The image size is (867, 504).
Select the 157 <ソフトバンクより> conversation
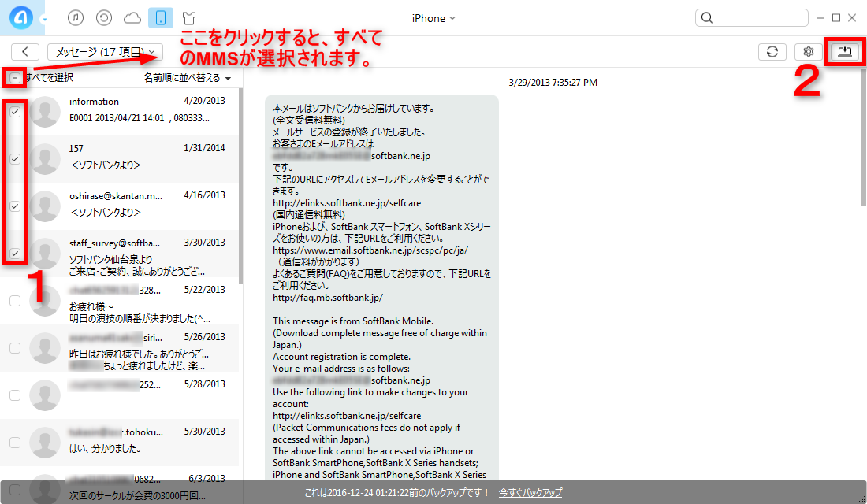120,158
